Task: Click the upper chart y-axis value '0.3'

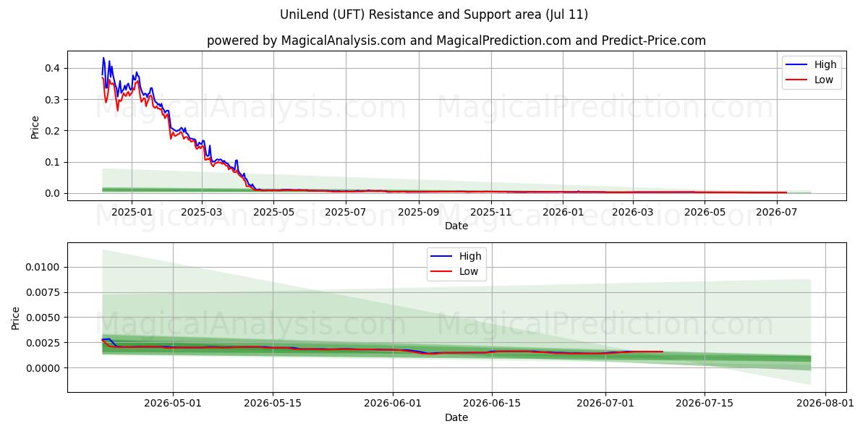Action: click(54, 99)
